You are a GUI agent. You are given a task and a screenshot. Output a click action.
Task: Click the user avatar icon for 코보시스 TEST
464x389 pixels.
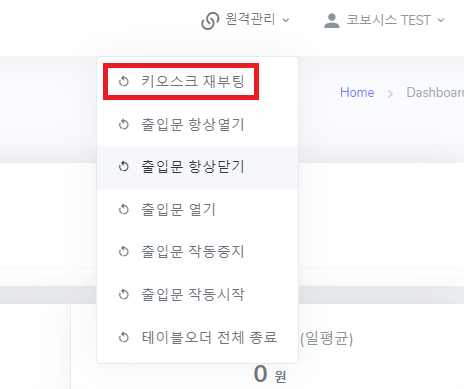[x=332, y=21]
